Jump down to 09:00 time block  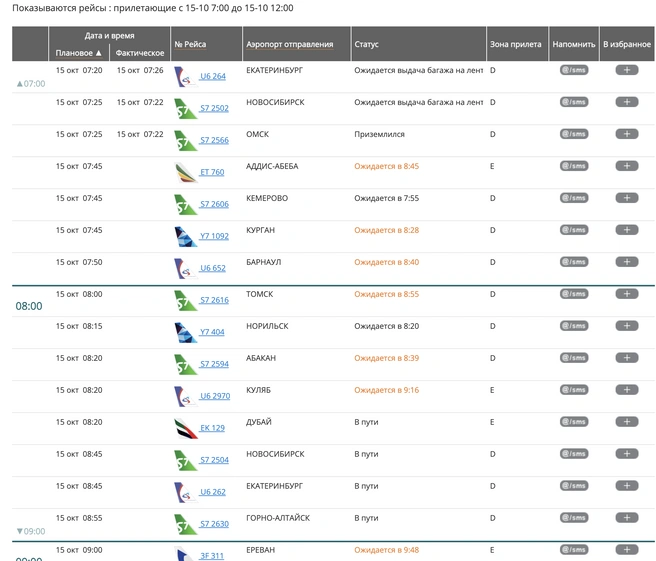(31, 531)
